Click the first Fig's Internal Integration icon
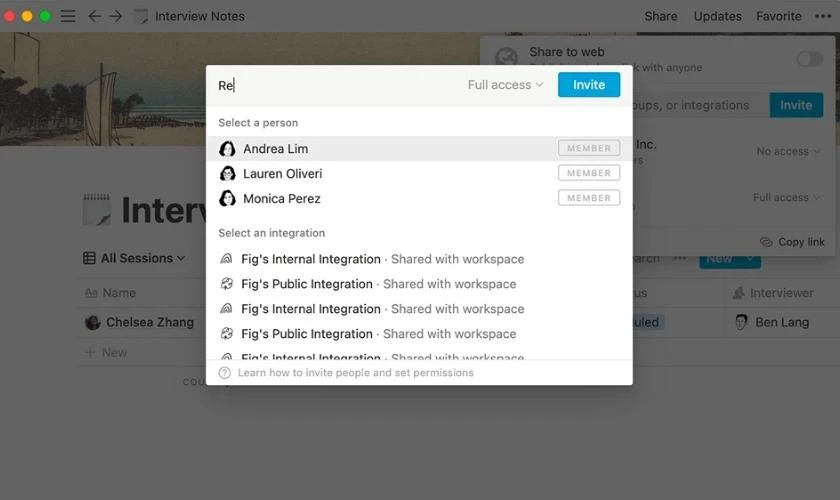This screenshot has height=500, width=840. 227,259
